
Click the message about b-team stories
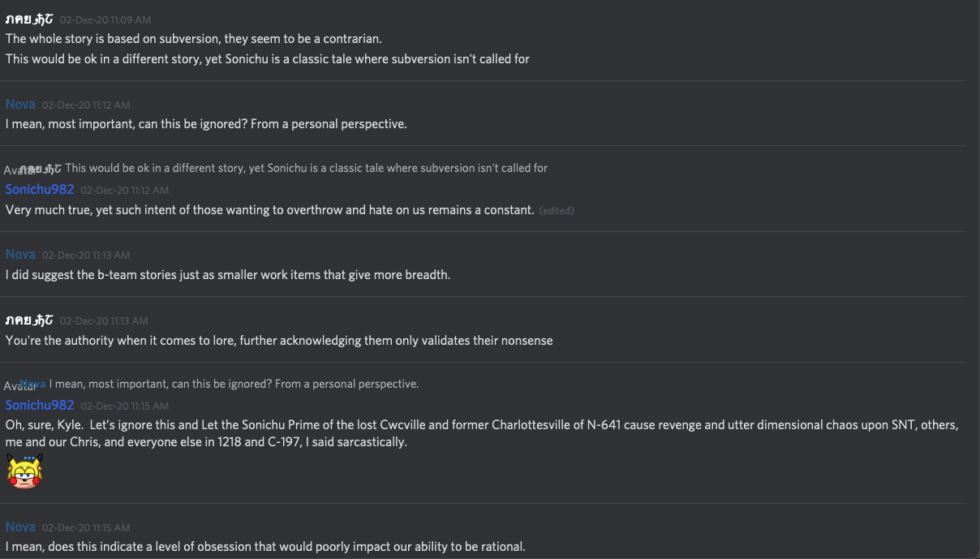(227, 274)
